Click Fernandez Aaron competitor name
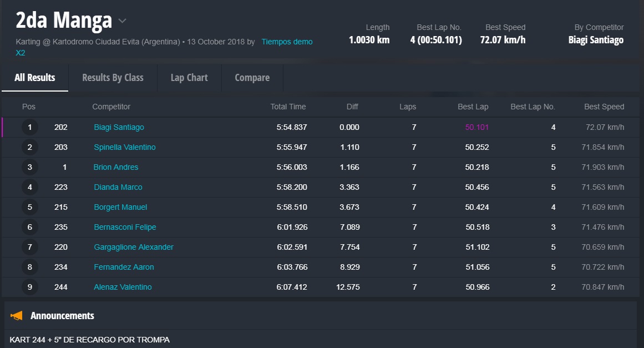644x348 pixels. 124,267
